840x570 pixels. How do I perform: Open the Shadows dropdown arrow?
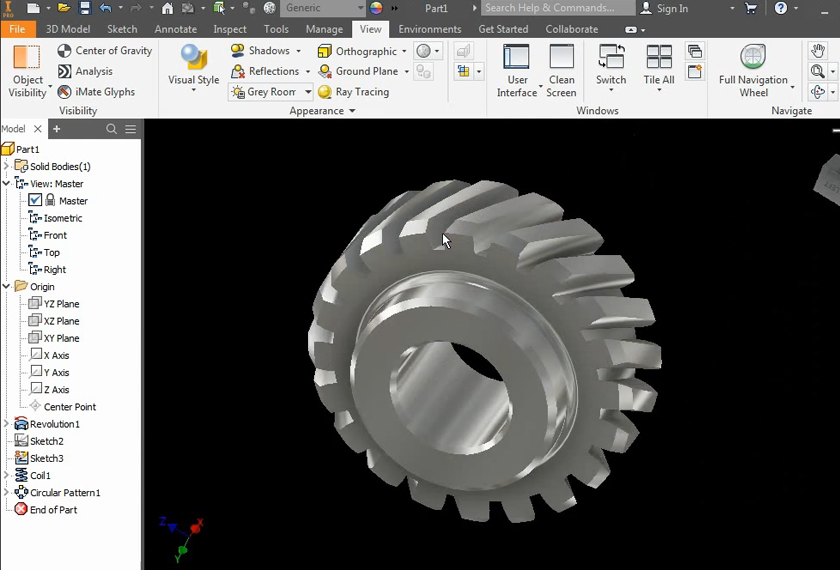(x=298, y=51)
